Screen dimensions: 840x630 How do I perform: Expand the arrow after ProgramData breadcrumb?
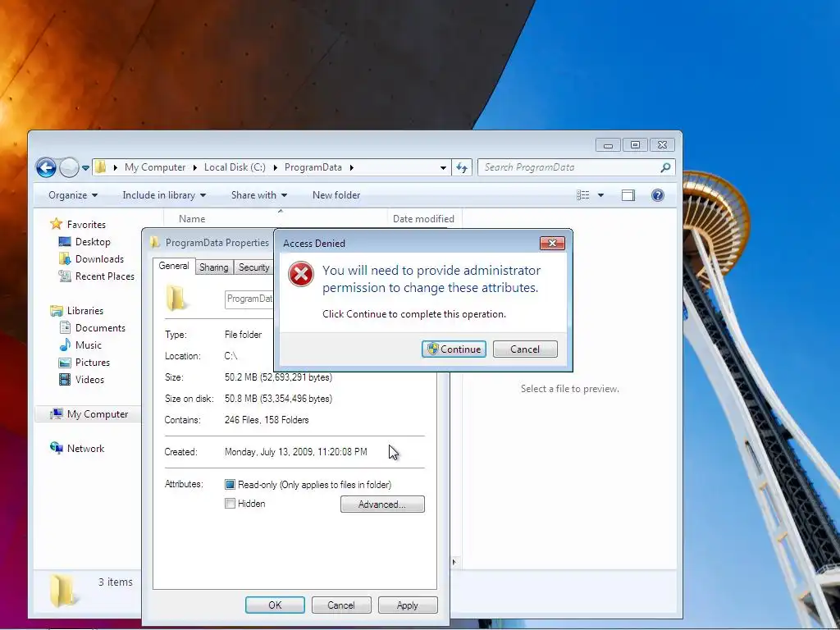pyautogui.click(x=351, y=167)
